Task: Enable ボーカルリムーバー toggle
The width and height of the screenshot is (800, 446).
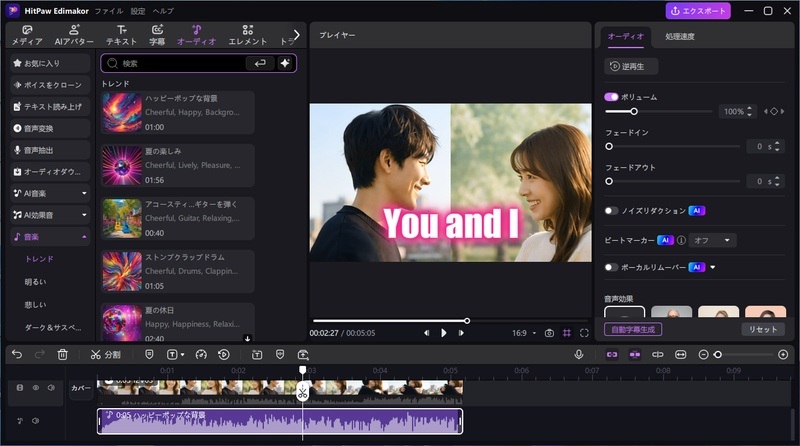Action: tap(611, 267)
